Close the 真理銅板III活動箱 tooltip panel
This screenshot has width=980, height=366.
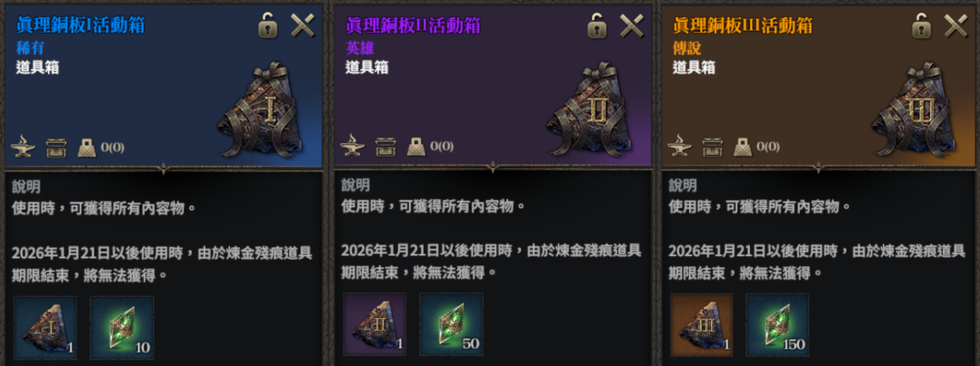(x=956, y=26)
